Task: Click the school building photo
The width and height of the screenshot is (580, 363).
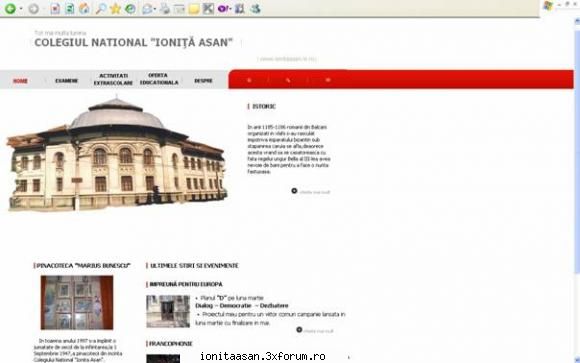Action: [x=117, y=154]
